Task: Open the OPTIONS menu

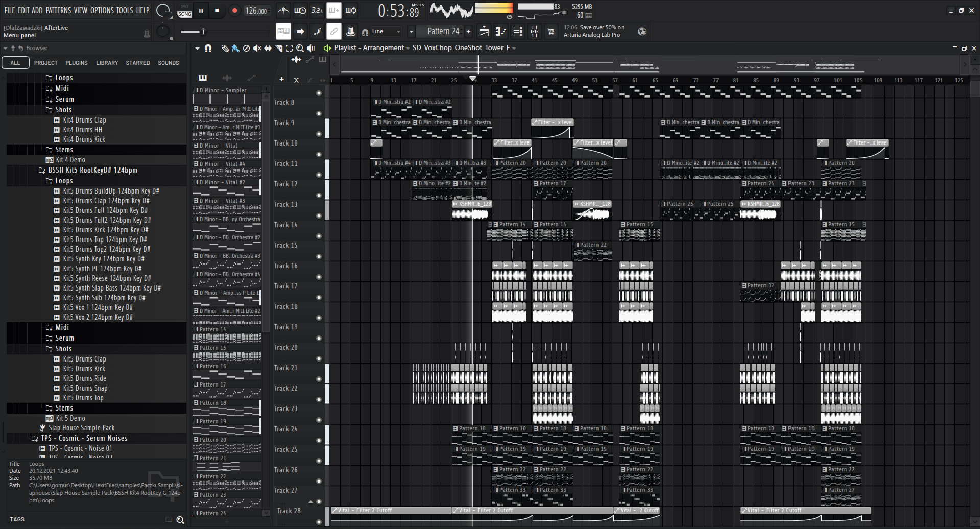Action: [x=102, y=10]
